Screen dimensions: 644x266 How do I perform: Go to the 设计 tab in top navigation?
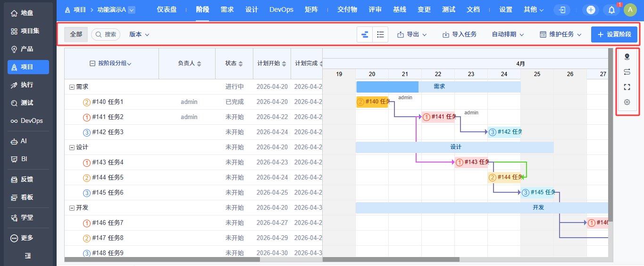(x=251, y=9)
